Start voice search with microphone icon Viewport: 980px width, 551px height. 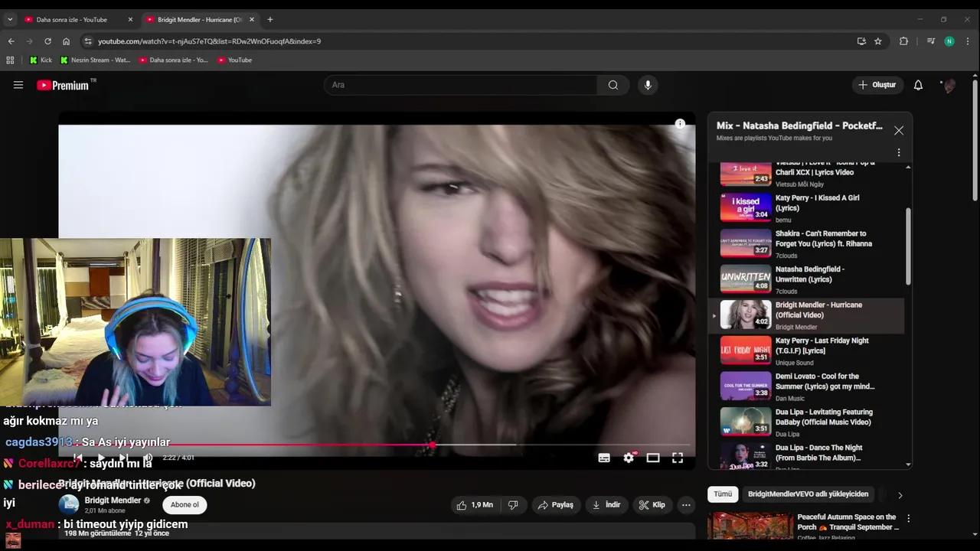(648, 85)
